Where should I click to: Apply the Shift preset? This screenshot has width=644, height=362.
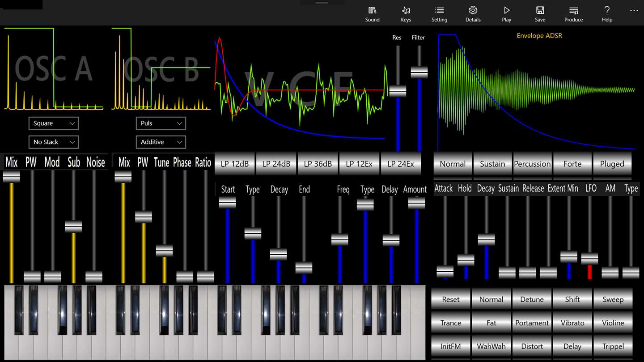coord(572,299)
